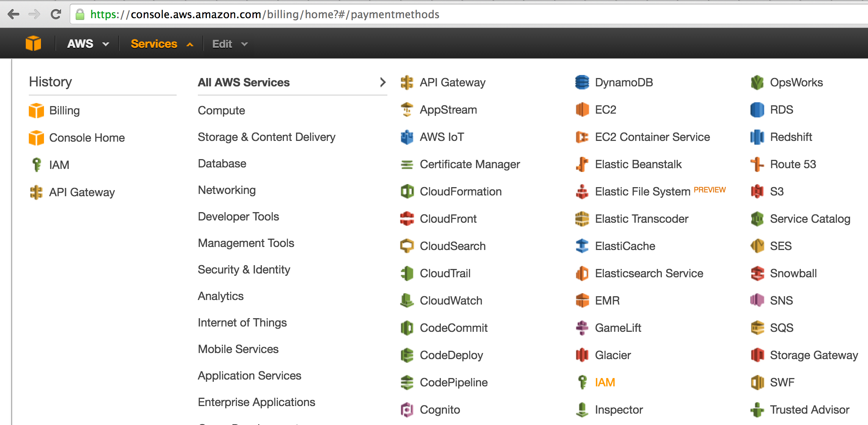
Task: Click the ElastiCache icon
Action: (x=582, y=246)
